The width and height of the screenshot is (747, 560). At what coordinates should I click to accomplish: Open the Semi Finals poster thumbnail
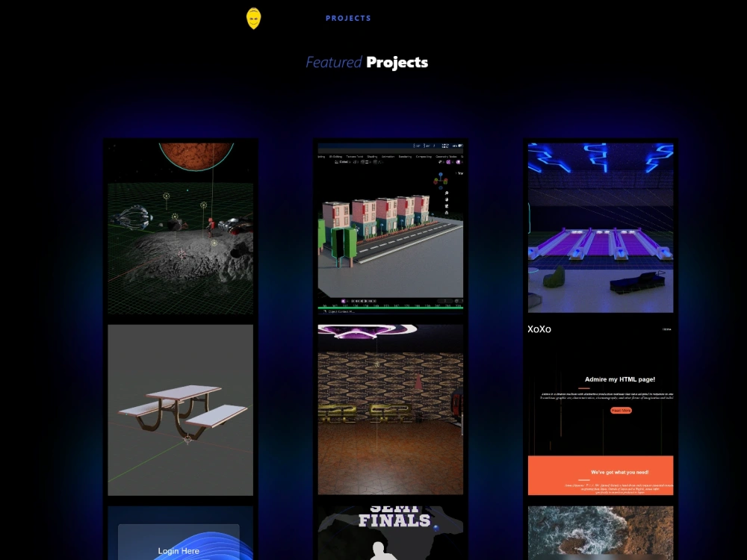(390, 533)
